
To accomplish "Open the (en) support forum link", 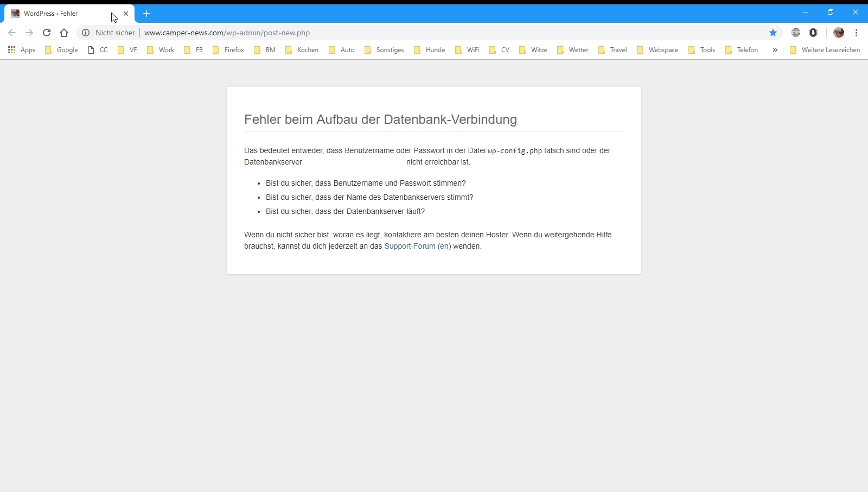I will pyautogui.click(x=444, y=246).
